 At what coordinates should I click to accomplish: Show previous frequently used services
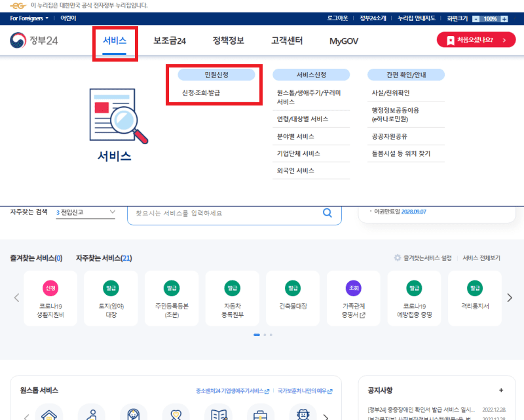[x=16, y=297]
